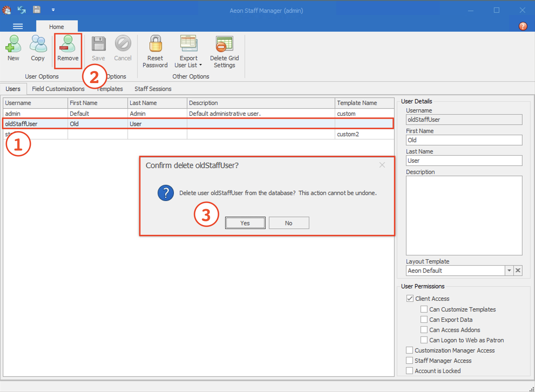Enable the Can Export Data permission
This screenshot has height=392, width=535.
pos(424,319)
